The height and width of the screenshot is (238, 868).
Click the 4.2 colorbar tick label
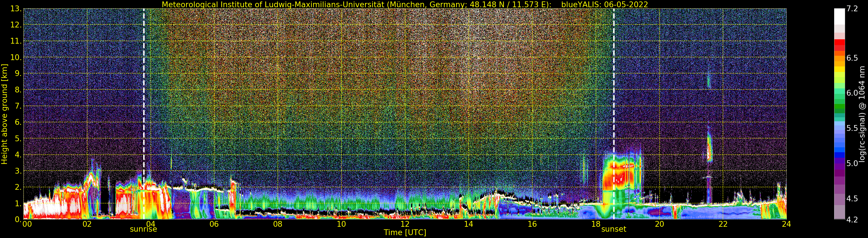[x=852, y=220]
